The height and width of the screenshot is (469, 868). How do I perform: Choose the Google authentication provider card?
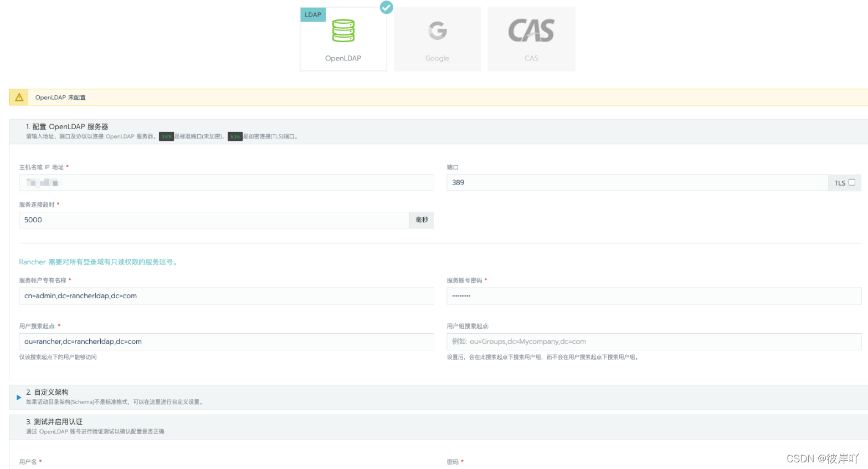[x=437, y=39]
